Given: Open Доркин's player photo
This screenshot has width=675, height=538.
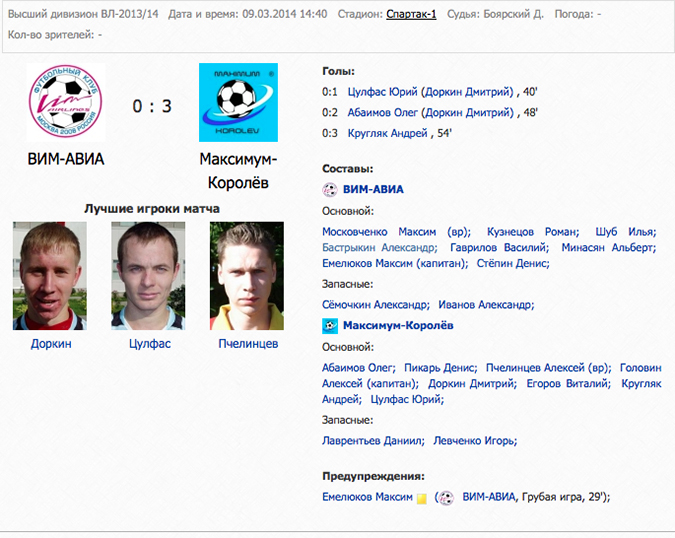Looking at the screenshot, I should [x=49, y=276].
